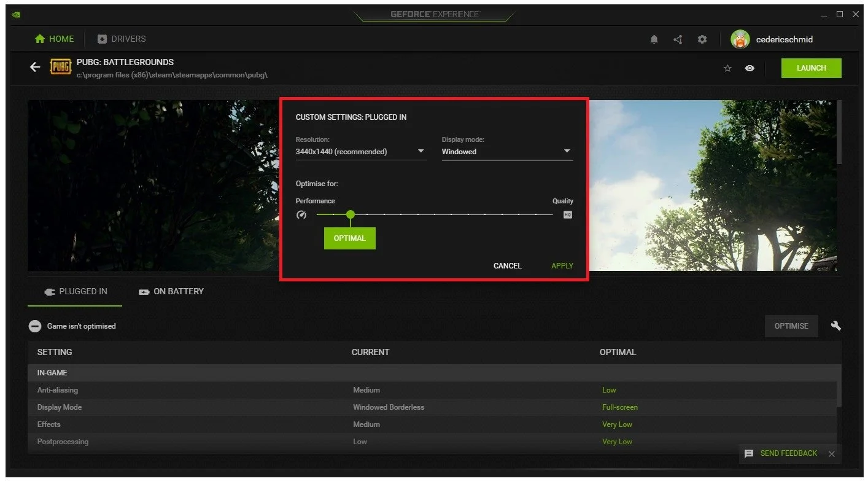The height and width of the screenshot is (481, 868).
Task: Select the On Battery tab
Action: coord(171,291)
